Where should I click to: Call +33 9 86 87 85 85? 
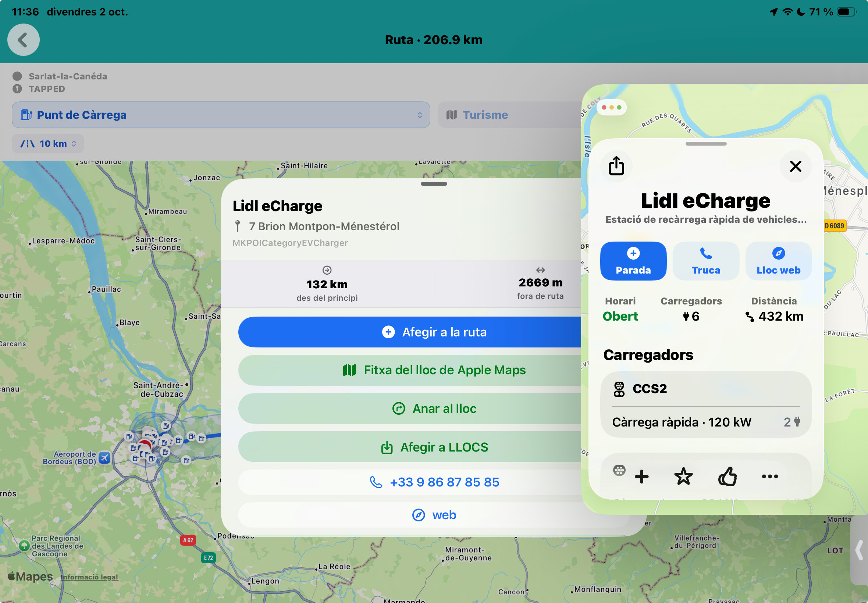point(410,482)
